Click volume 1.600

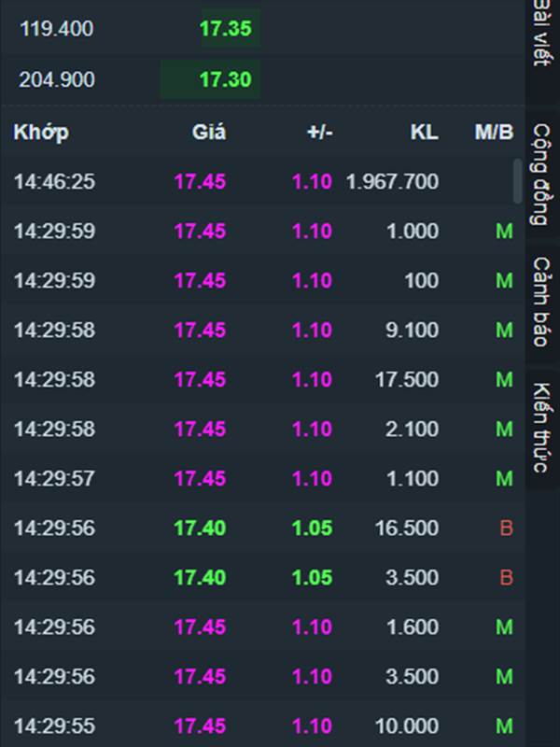[x=413, y=627]
